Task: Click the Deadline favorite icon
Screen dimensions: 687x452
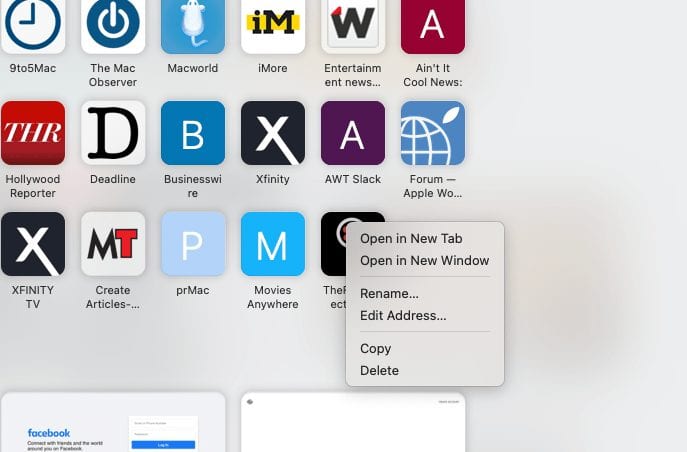Action: [113, 133]
